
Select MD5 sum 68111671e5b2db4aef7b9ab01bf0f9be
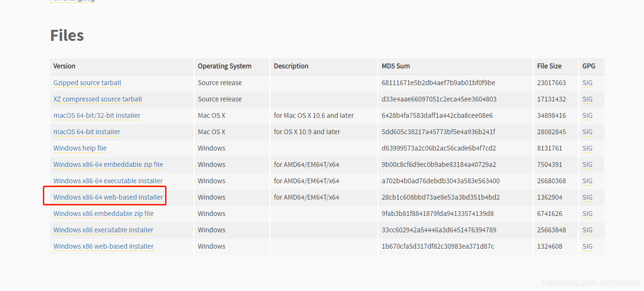(x=438, y=83)
